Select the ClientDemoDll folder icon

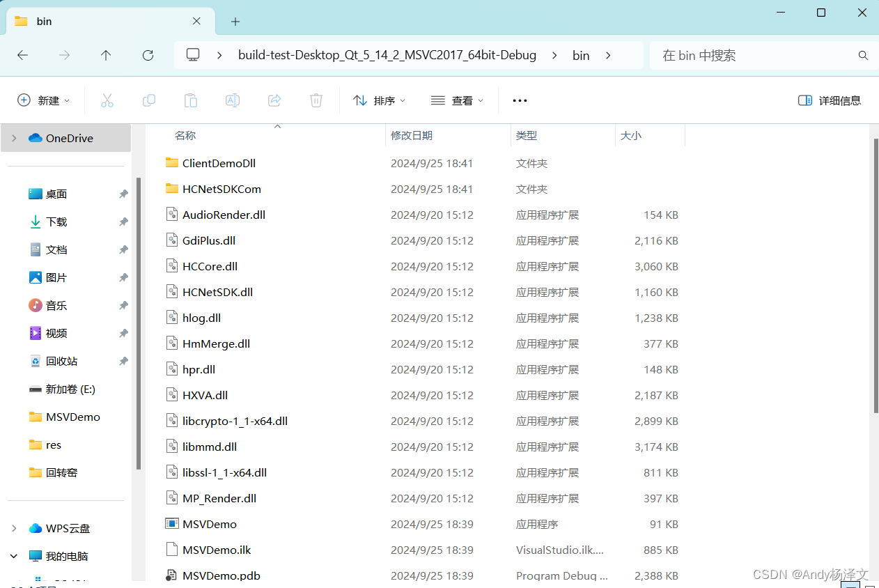(172, 163)
